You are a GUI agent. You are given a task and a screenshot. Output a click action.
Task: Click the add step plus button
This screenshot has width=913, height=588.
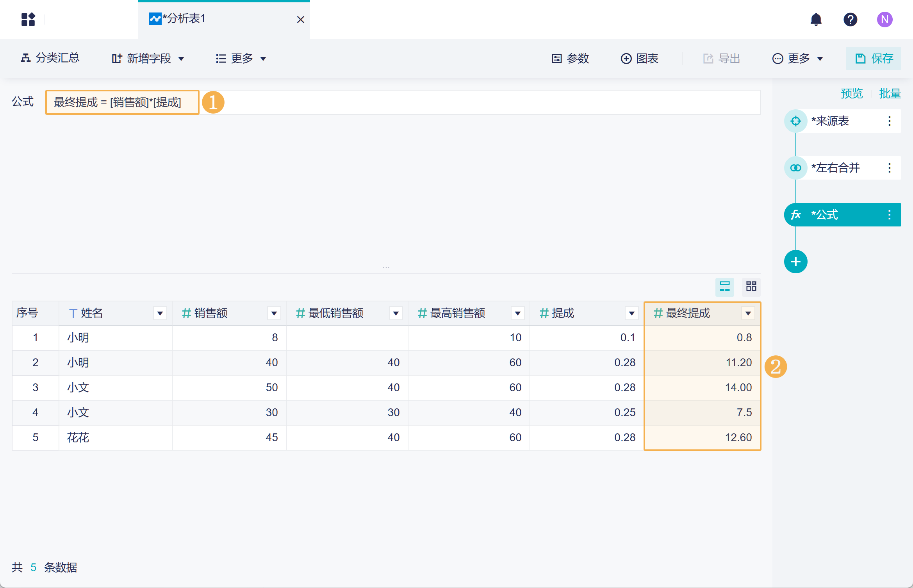(795, 262)
